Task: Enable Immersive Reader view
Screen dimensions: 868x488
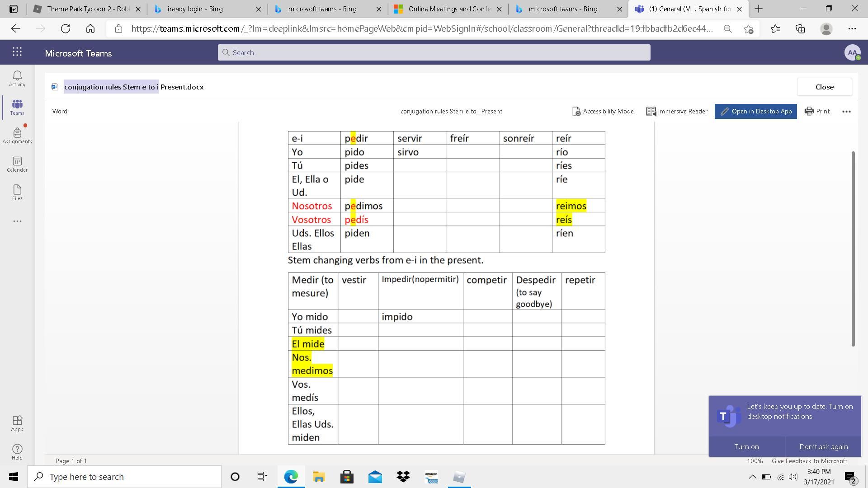Action: [677, 111]
